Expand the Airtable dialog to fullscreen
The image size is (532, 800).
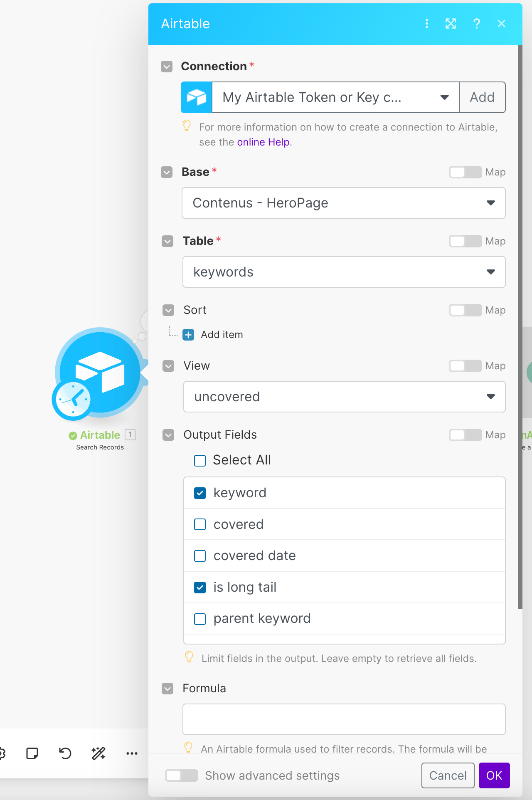tap(451, 24)
